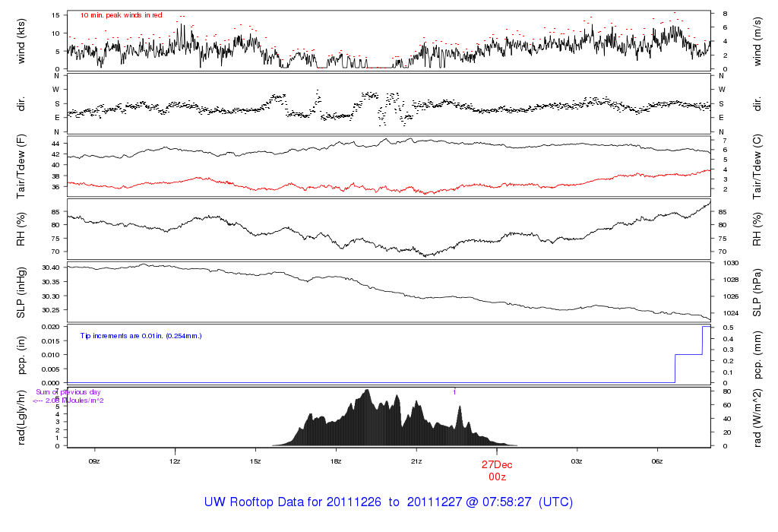Click the 'rad(Lgly/hr)' axis label
Viewport: 778px width, 532px height.
pos(21,417)
